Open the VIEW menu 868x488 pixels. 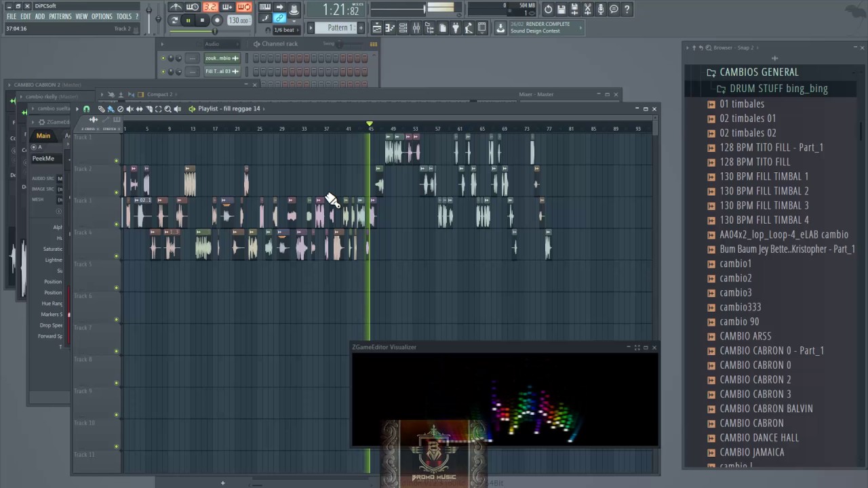pyautogui.click(x=81, y=16)
